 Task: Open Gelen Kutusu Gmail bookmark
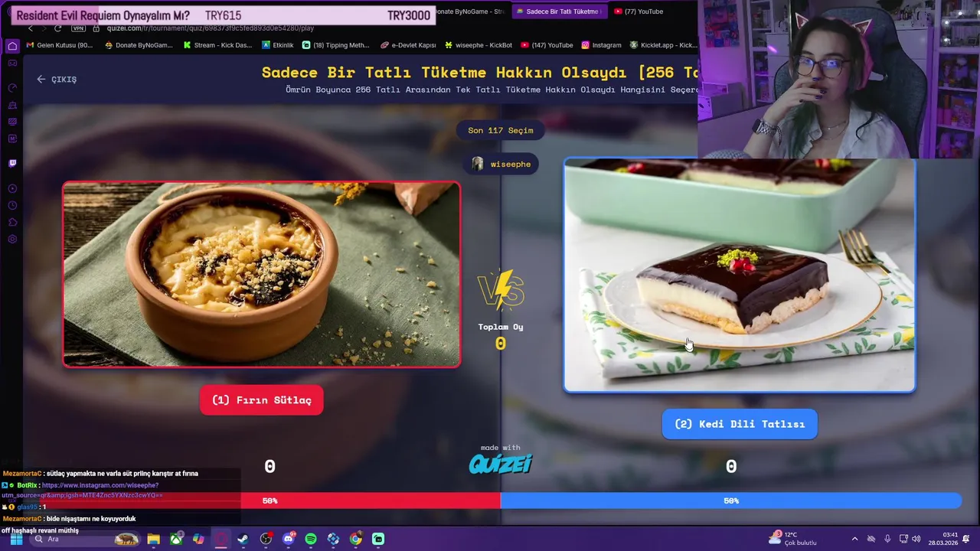pos(60,45)
